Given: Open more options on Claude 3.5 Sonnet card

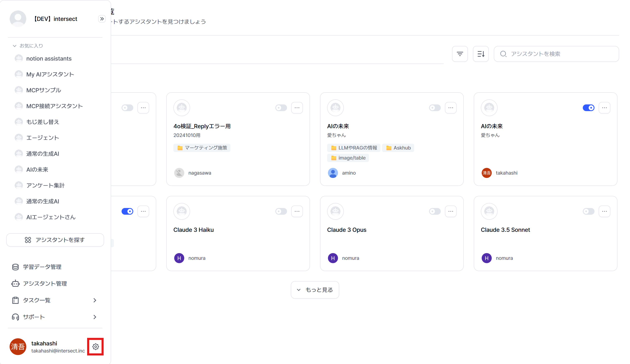Looking at the screenshot, I should [x=604, y=211].
